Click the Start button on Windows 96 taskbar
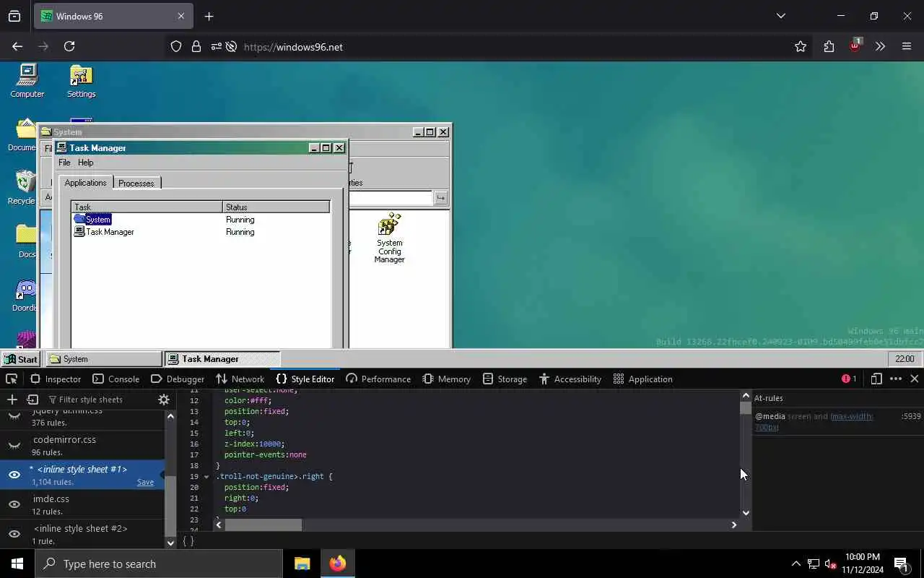The image size is (924, 578). click(20, 359)
